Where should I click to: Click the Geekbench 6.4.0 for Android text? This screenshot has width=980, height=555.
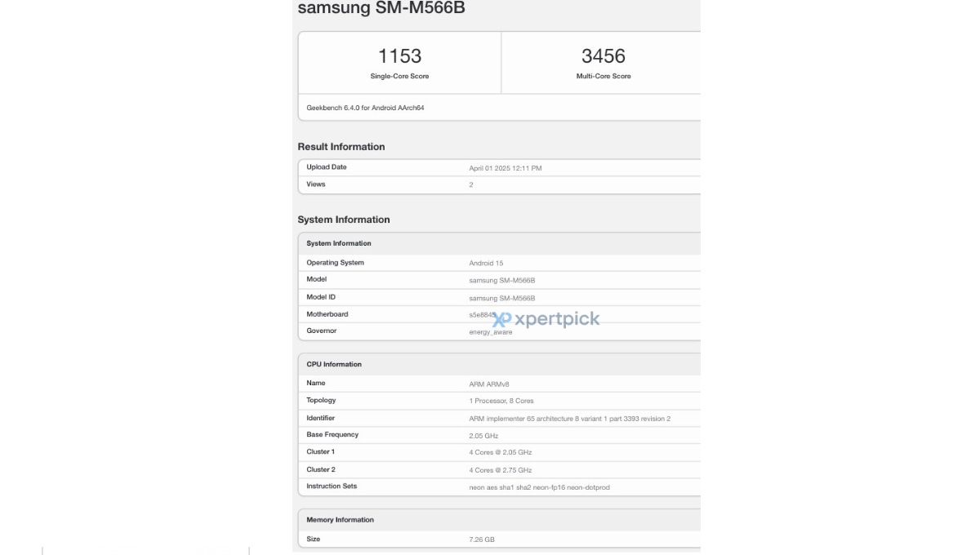click(365, 108)
